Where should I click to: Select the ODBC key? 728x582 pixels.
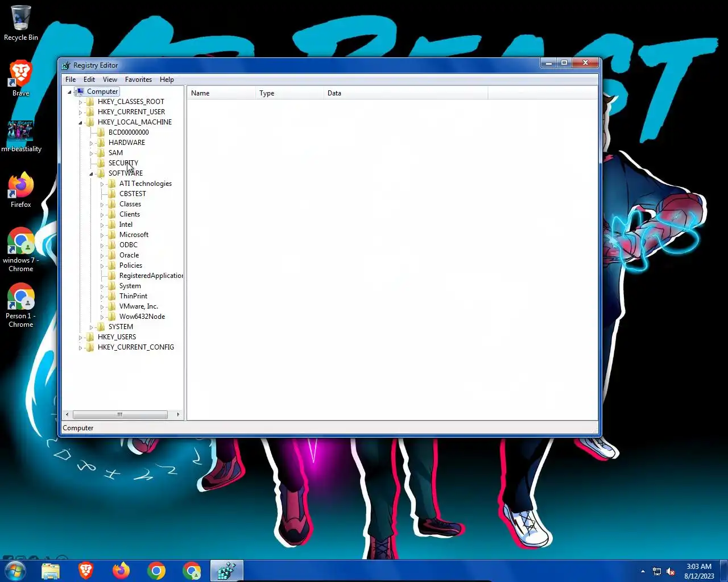click(129, 245)
